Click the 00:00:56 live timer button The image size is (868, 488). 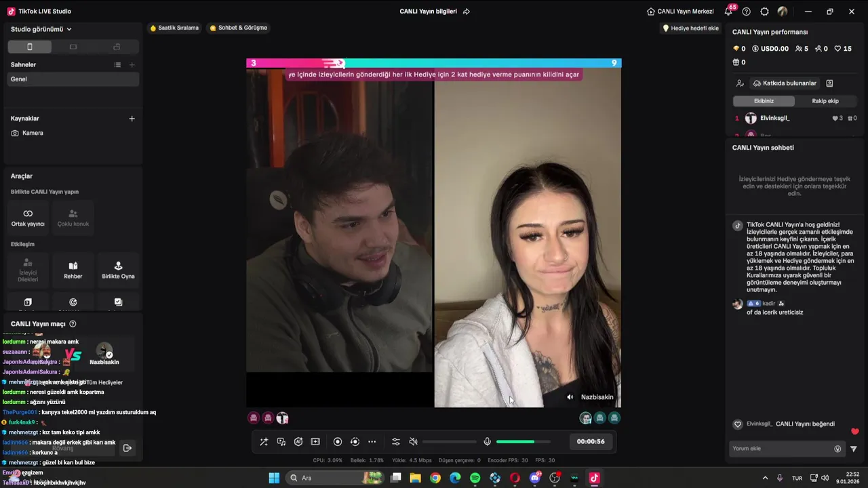tap(591, 441)
